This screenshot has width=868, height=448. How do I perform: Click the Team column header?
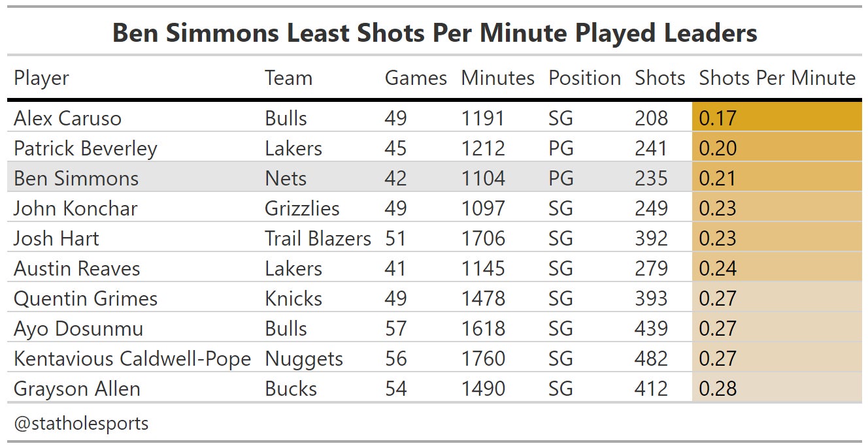tap(288, 78)
